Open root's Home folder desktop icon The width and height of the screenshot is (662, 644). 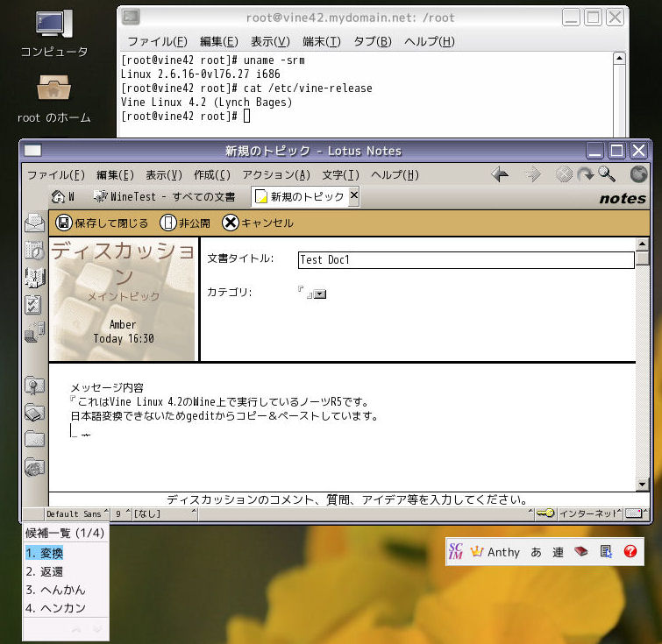pos(53,88)
